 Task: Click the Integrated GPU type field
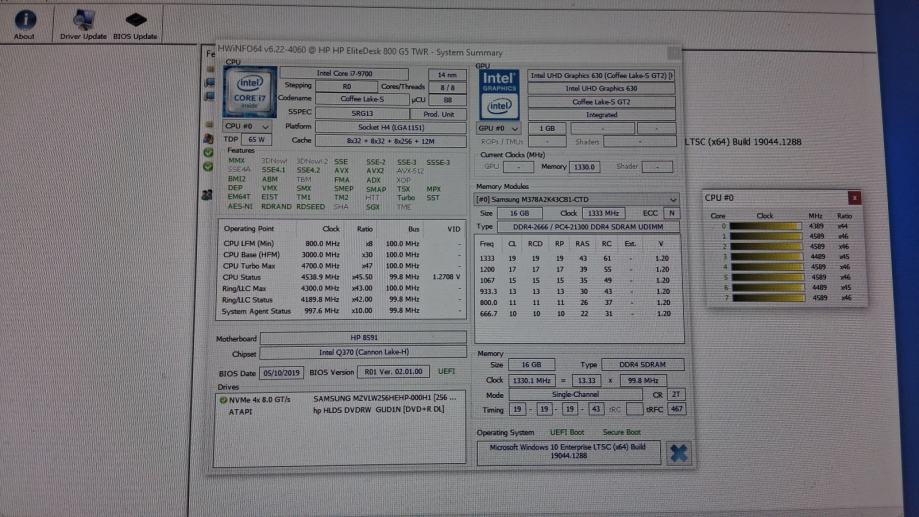(x=601, y=115)
